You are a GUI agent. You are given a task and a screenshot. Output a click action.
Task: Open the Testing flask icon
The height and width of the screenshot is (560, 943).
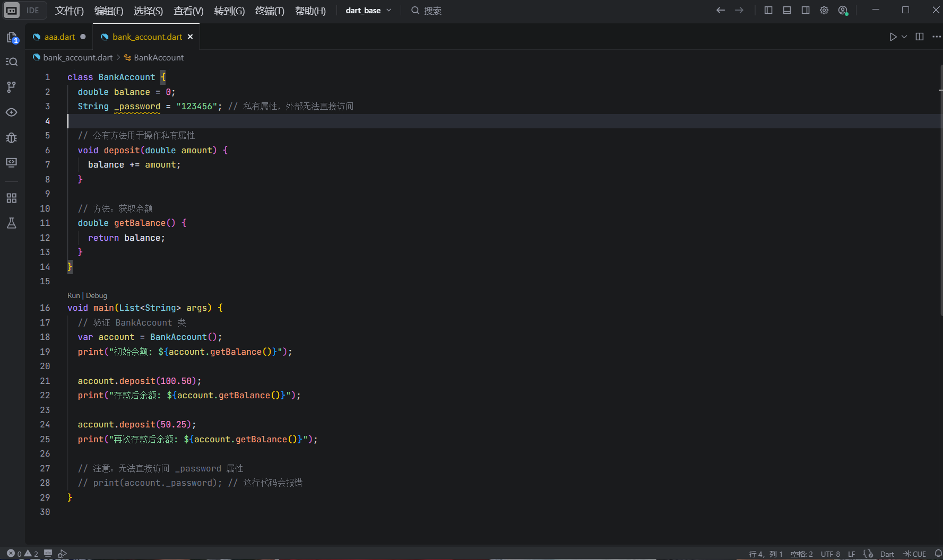point(12,223)
